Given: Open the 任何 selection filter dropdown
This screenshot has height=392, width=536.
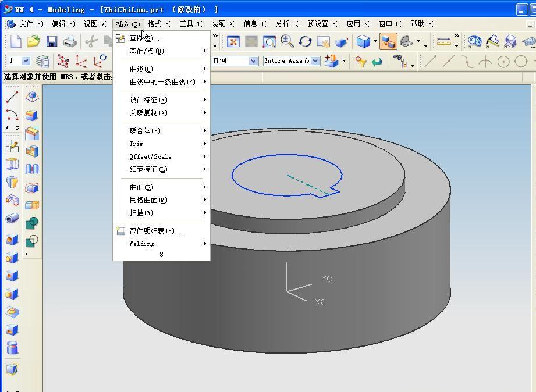Looking at the screenshot, I should point(253,61).
